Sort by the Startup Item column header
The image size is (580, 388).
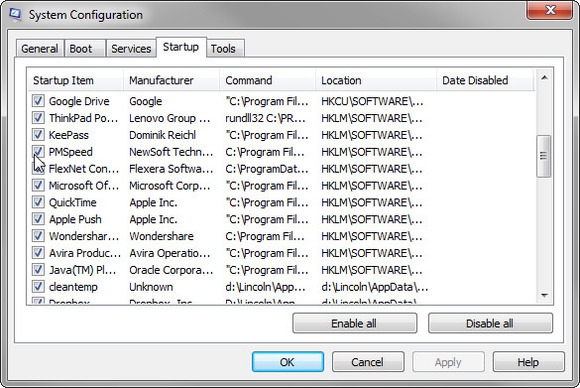pyautogui.click(x=75, y=80)
